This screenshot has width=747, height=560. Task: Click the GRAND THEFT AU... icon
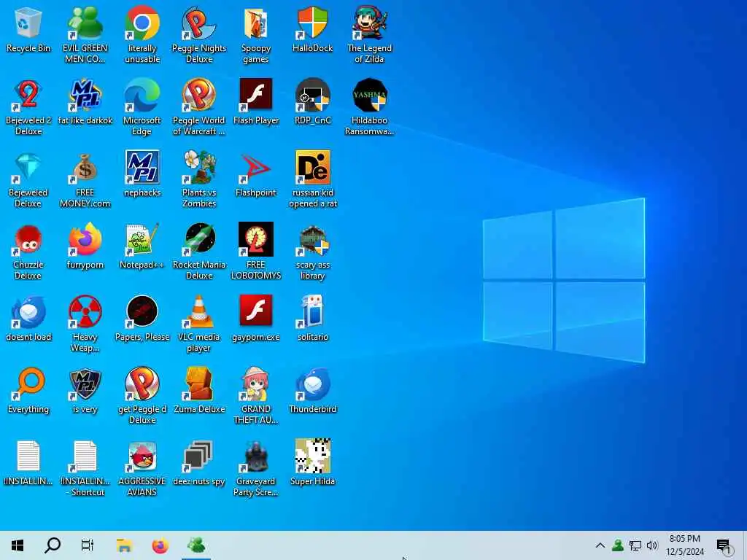(x=256, y=396)
